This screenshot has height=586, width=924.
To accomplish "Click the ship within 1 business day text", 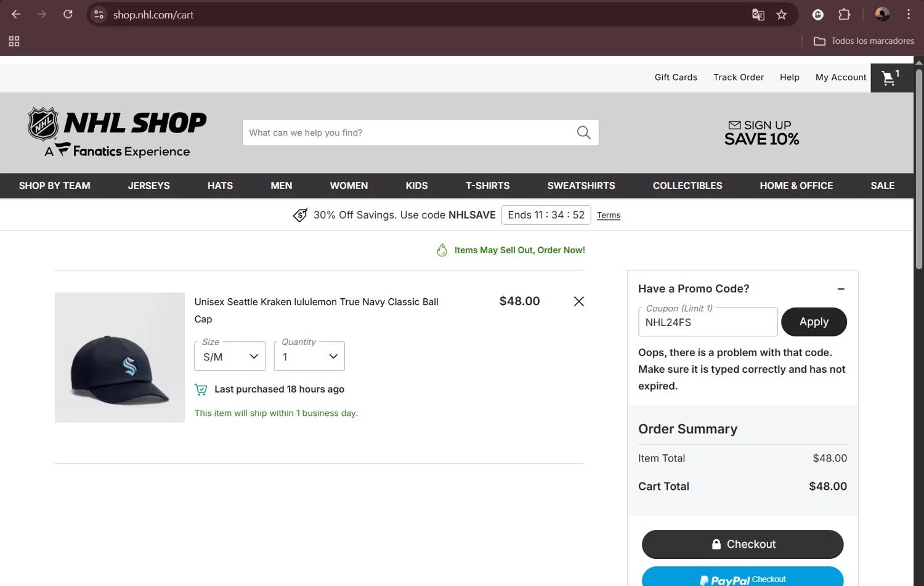I will click(276, 413).
